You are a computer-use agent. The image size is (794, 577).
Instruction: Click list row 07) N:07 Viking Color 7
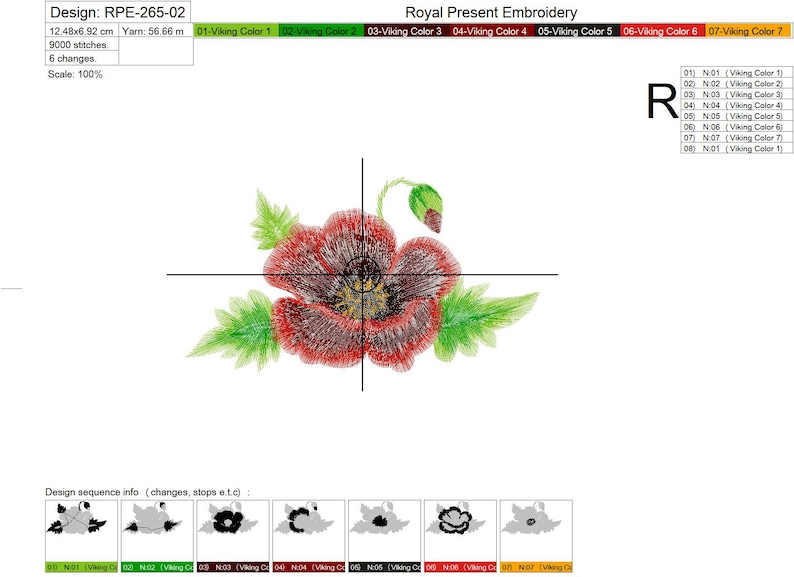pos(736,138)
